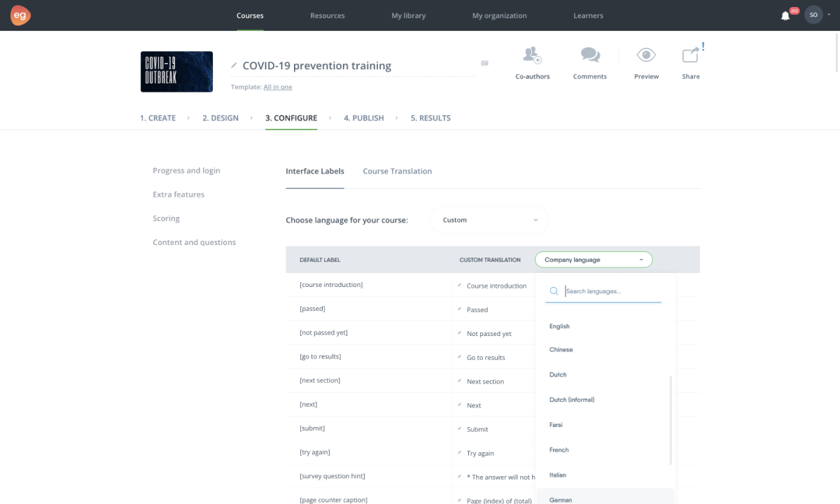Open Extra features settings
Screen dimensions: 840x504
point(178,194)
